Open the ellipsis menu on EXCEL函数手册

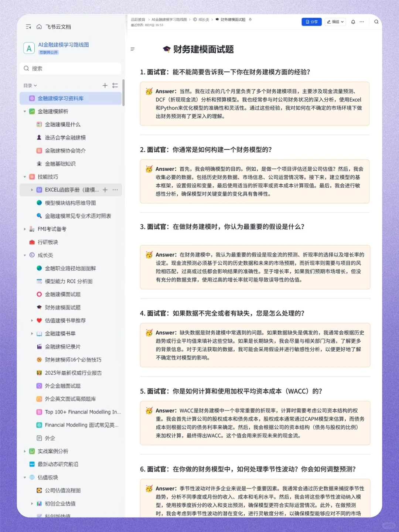point(115,190)
